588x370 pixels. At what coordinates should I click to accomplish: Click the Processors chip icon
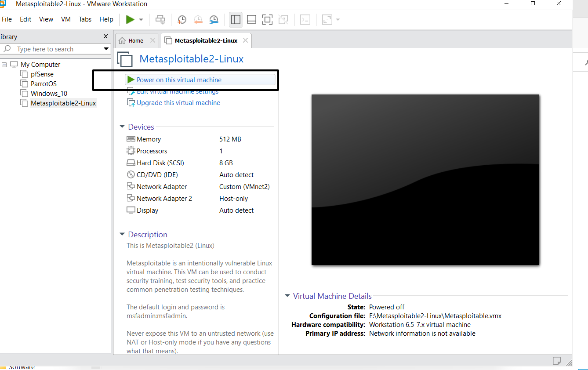pyautogui.click(x=131, y=151)
